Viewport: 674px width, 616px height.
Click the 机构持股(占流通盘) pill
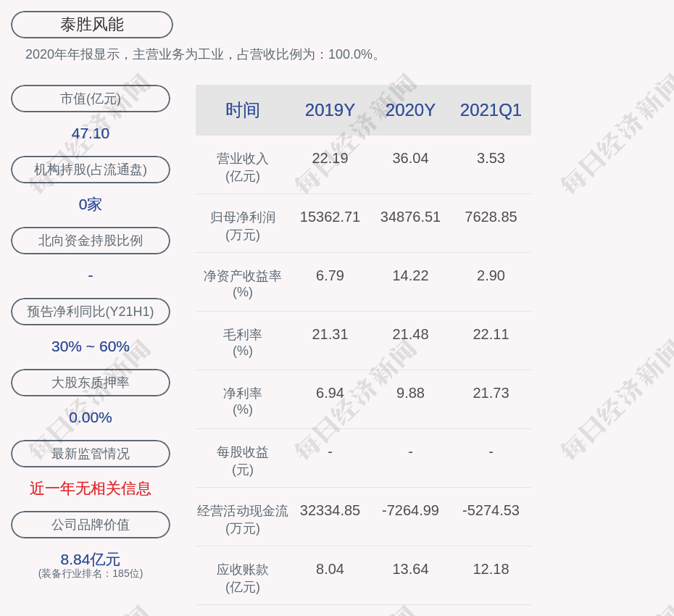pyautogui.click(x=90, y=170)
